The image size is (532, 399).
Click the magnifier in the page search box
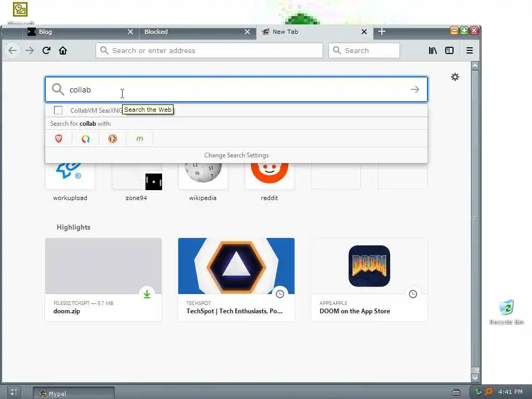pos(58,89)
